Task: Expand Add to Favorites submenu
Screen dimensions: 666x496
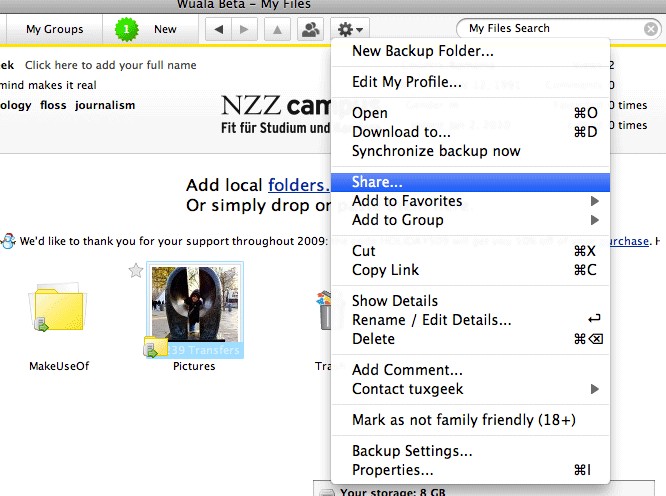Action: [470, 201]
